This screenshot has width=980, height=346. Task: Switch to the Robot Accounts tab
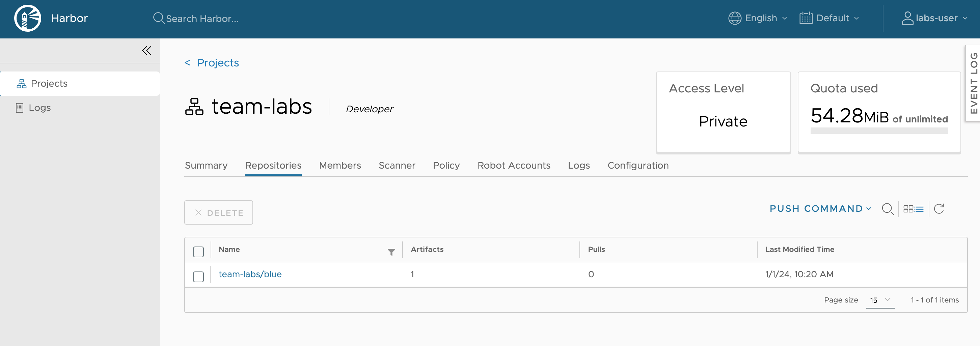(514, 165)
